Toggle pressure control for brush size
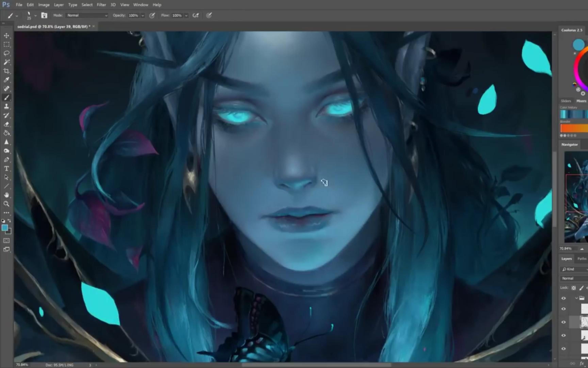Image resolution: width=588 pixels, height=368 pixels. [209, 16]
